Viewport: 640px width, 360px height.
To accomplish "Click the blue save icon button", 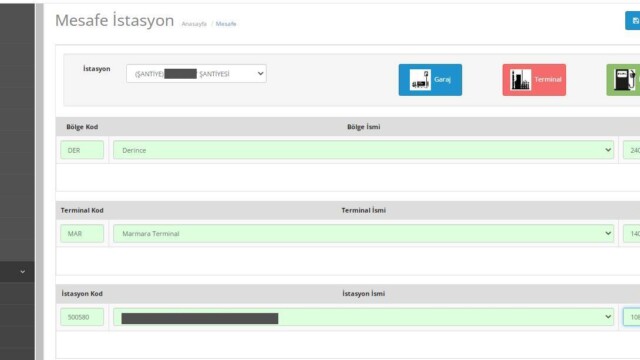I will pos(633,20).
